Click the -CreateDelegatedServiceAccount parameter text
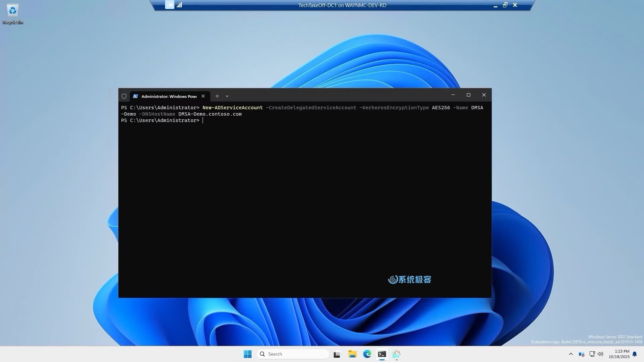Viewport: 644px width, 362px height. [x=311, y=108]
